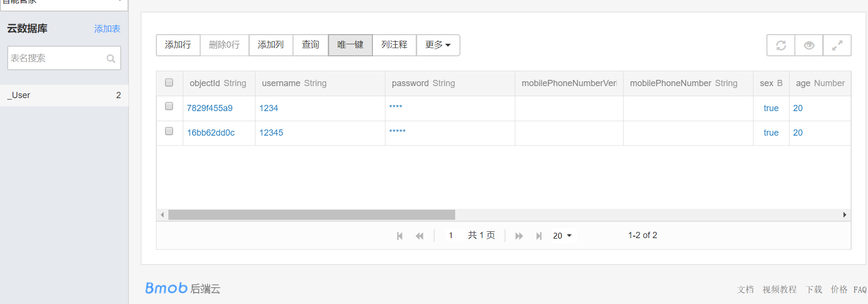Click the Bmob 后端云 logo
Viewport: 868px width, 304px height.
tap(182, 288)
